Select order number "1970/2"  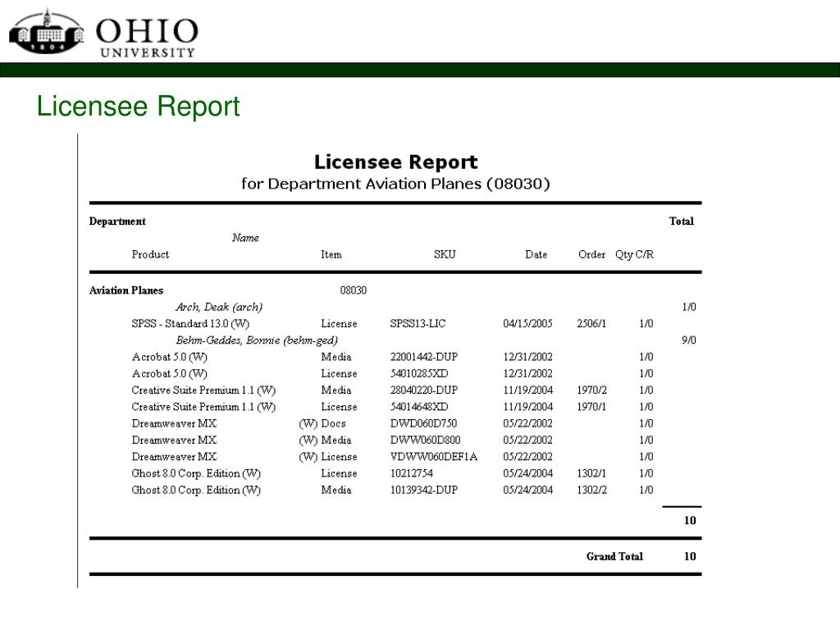click(591, 390)
